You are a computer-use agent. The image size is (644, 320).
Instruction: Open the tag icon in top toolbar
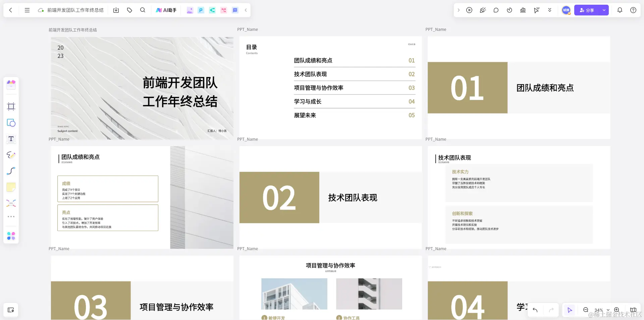click(129, 10)
